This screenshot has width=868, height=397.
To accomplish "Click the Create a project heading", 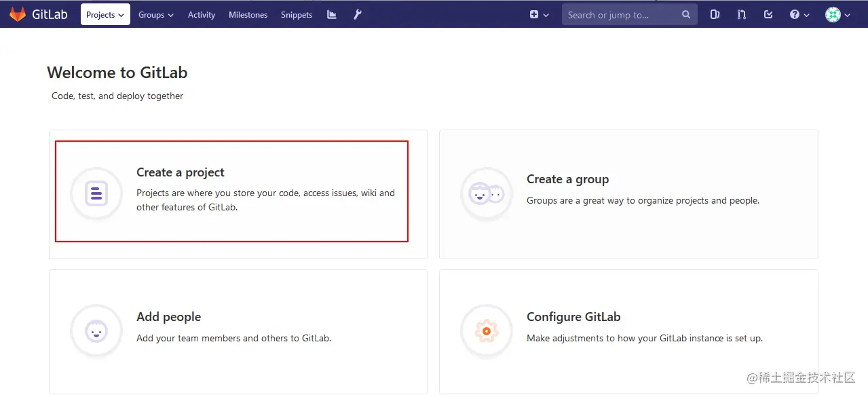I will (x=181, y=172).
